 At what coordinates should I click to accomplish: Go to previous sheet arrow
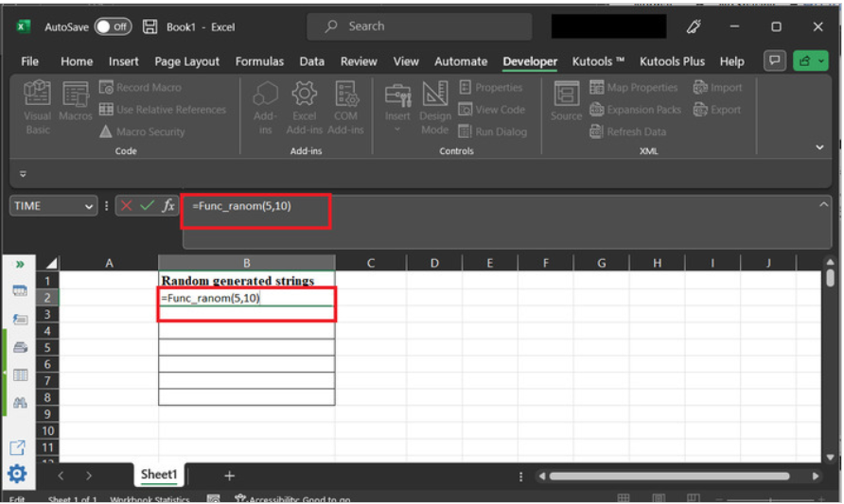pos(61,476)
